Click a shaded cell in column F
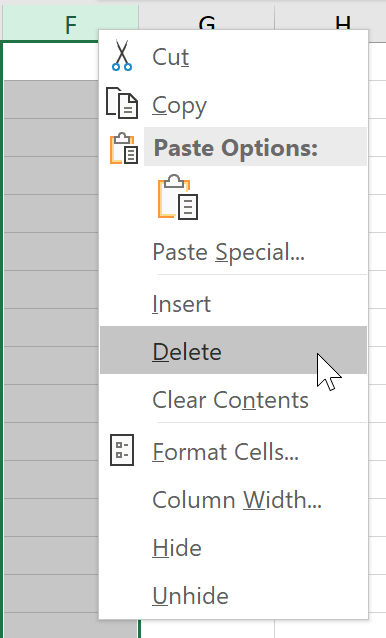 50,251
